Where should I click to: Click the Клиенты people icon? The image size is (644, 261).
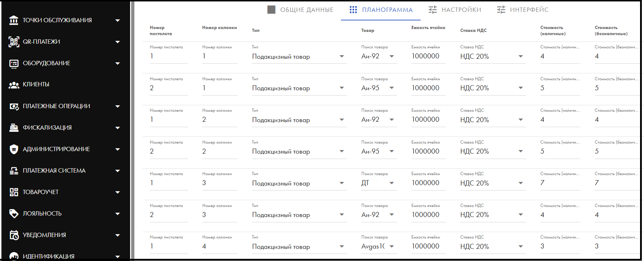(14, 85)
